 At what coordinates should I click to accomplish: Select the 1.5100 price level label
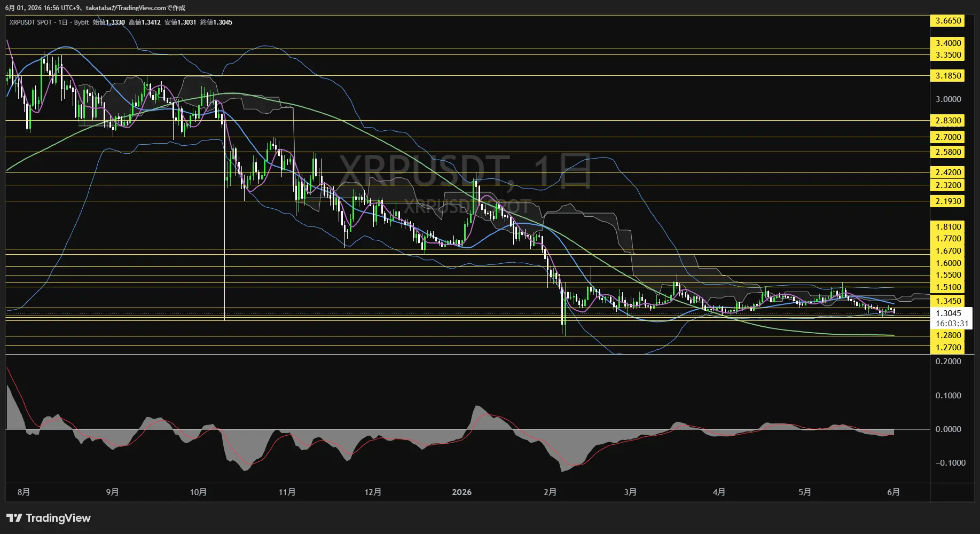click(948, 287)
